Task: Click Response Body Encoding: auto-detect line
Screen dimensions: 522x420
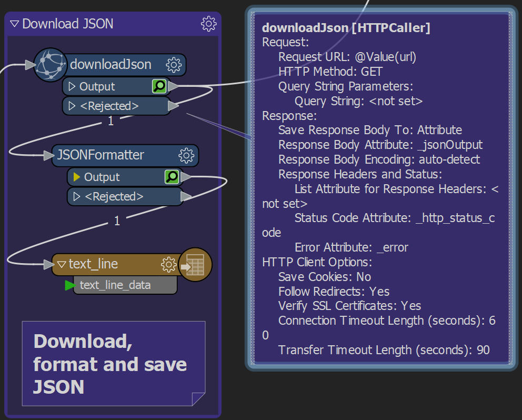Action: [379, 159]
